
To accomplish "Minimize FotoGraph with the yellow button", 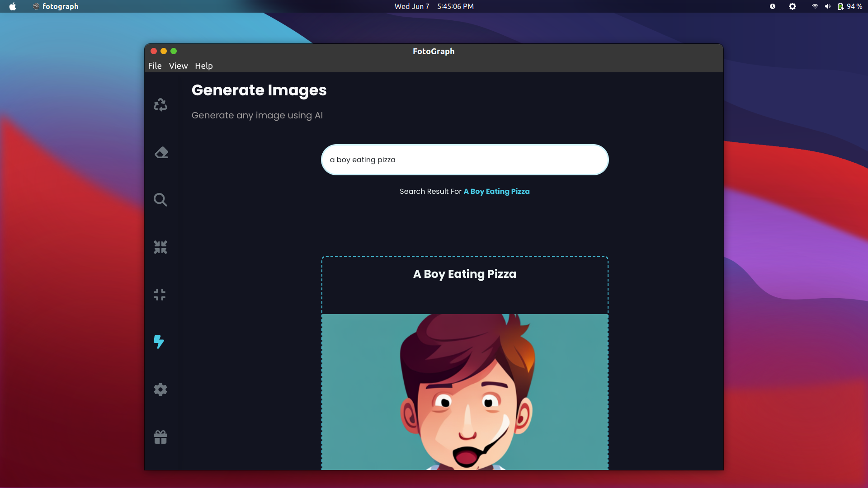I will tap(164, 51).
